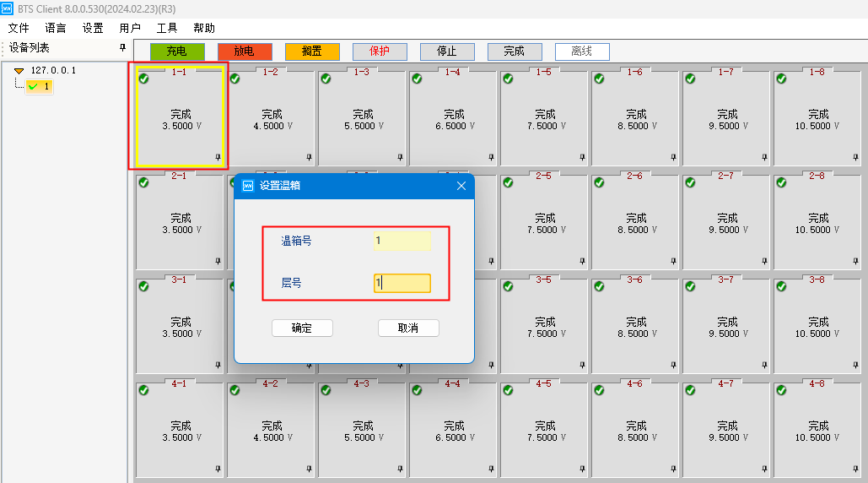Open the 语言 menu
This screenshot has height=483, width=868.
56,28
